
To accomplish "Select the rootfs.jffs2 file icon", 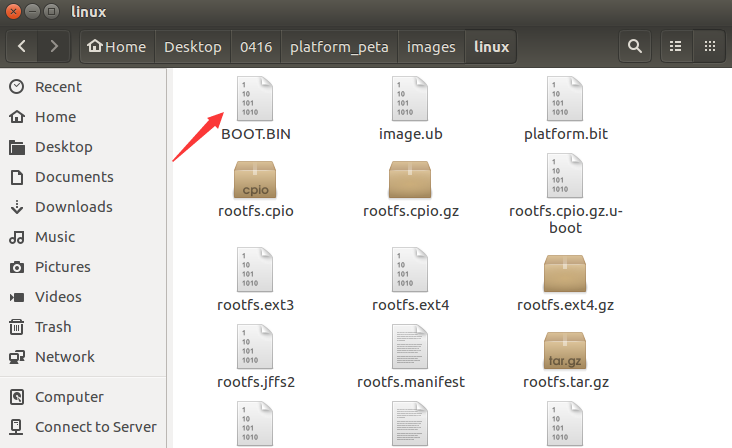I will (255, 346).
